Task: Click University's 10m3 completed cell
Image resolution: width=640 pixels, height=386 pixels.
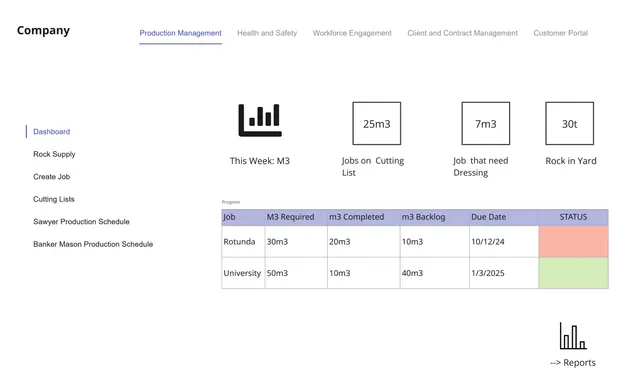Action: tap(364, 273)
